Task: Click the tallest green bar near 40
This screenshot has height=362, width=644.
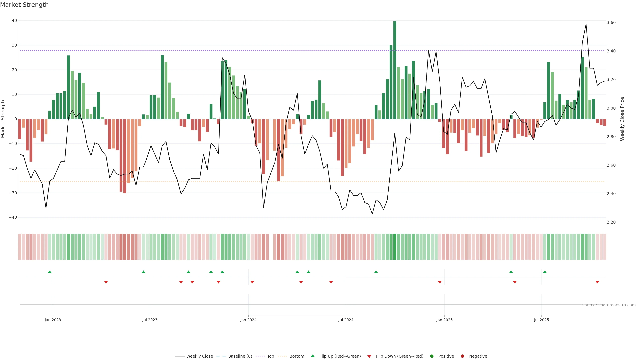Action: point(395,70)
